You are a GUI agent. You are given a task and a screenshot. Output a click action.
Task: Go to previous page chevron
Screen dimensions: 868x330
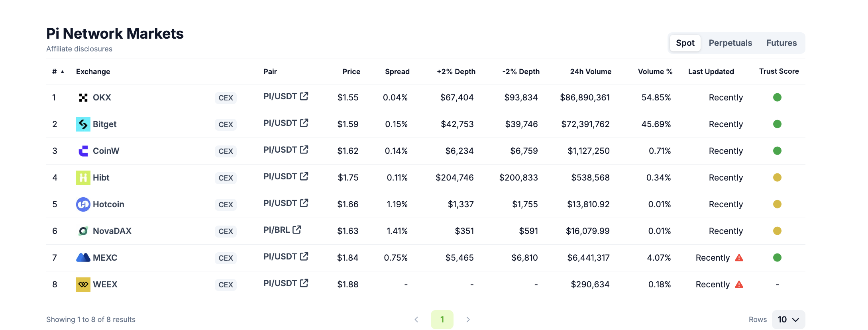(x=416, y=320)
